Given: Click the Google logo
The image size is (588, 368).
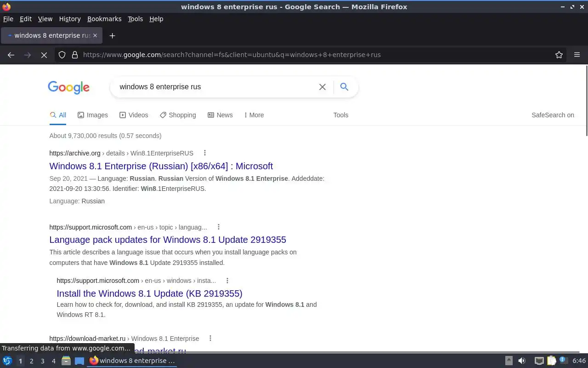Looking at the screenshot, I should [68, 87].
